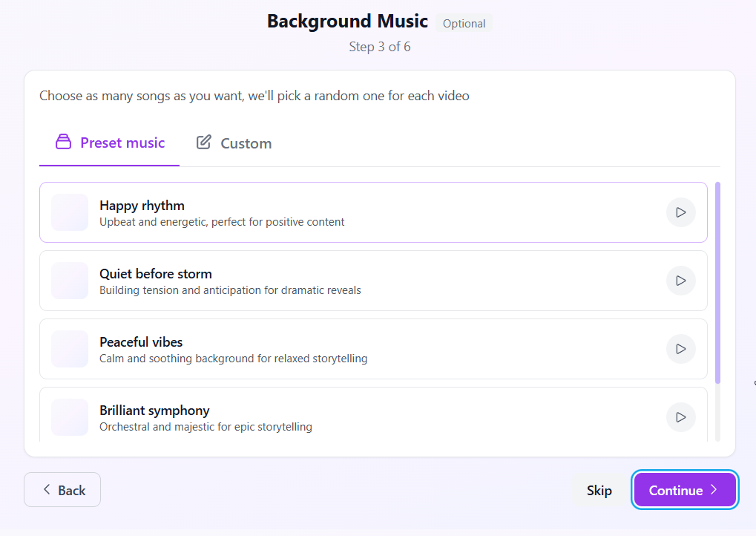Click the Brilliant symphony album thumbnail
Image resolution: width=756 pixels, height=536 pixels.
(69, 417)
